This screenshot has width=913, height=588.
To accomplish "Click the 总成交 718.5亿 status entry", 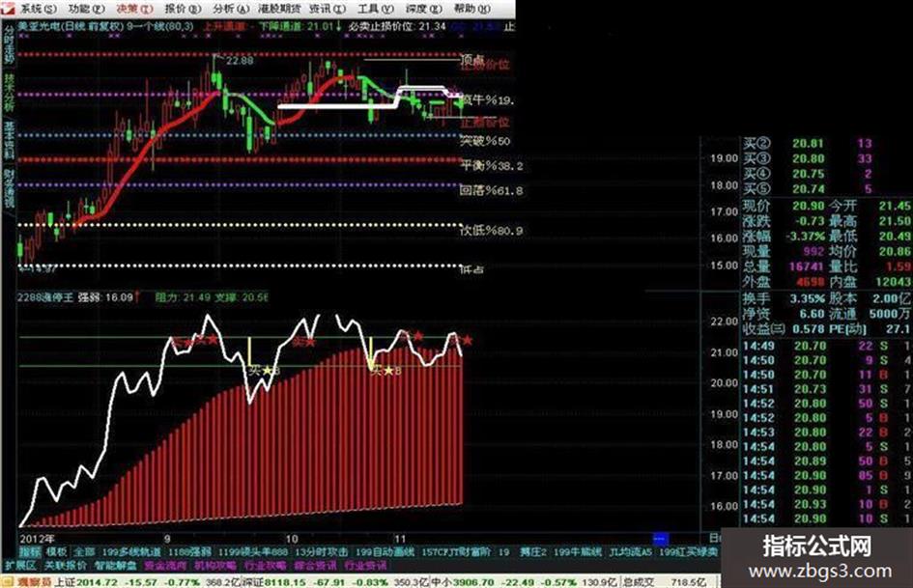I will tap(665, 581).
